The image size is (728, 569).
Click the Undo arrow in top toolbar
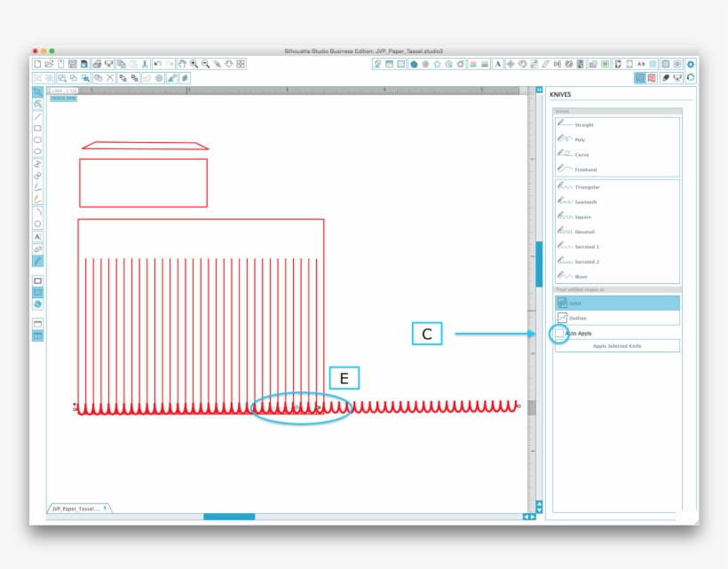click(157, 64)
